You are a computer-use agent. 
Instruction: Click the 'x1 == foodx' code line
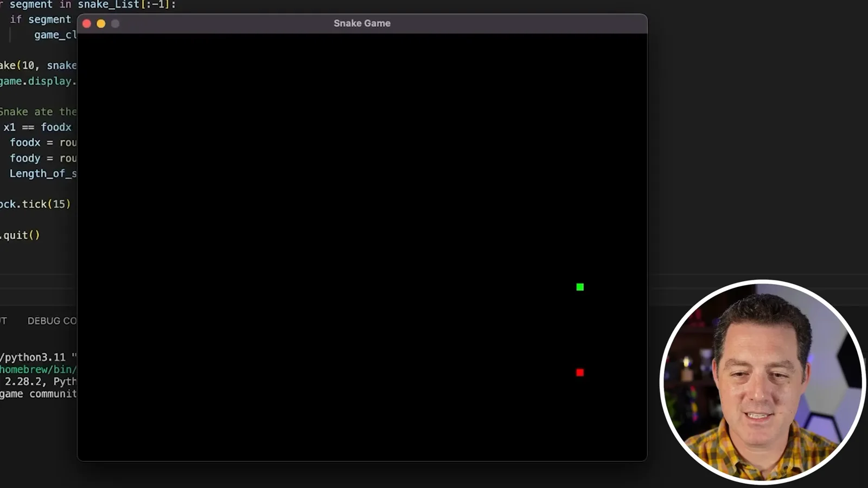point(37,127)
